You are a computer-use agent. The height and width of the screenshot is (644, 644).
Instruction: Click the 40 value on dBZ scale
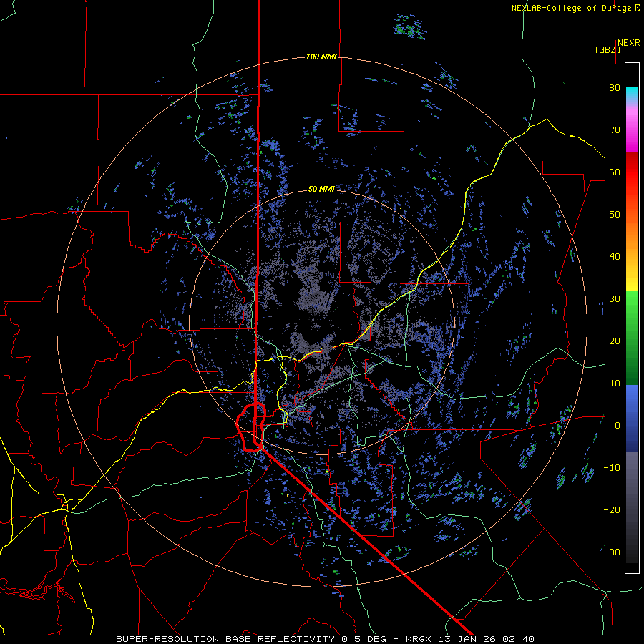(x=615, y=257)
